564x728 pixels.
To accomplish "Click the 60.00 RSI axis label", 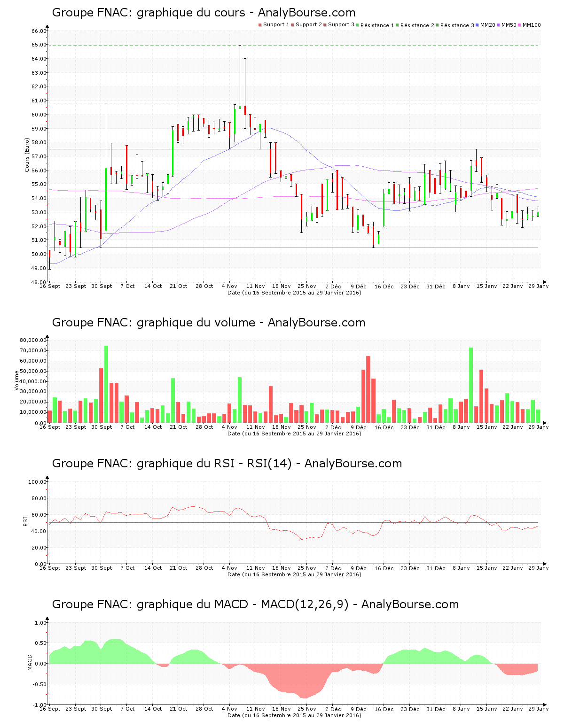I will (39, 515).
